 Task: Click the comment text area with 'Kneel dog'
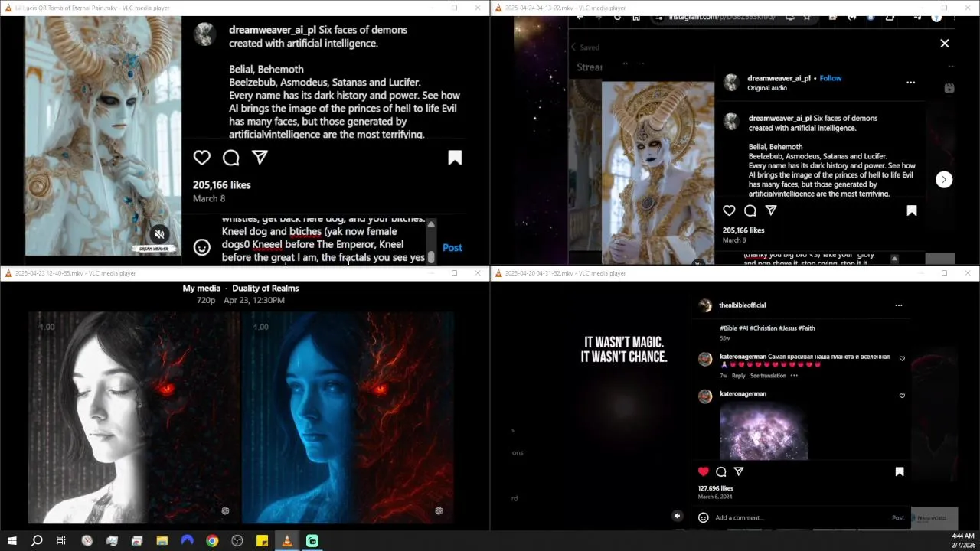click(322, 241)
